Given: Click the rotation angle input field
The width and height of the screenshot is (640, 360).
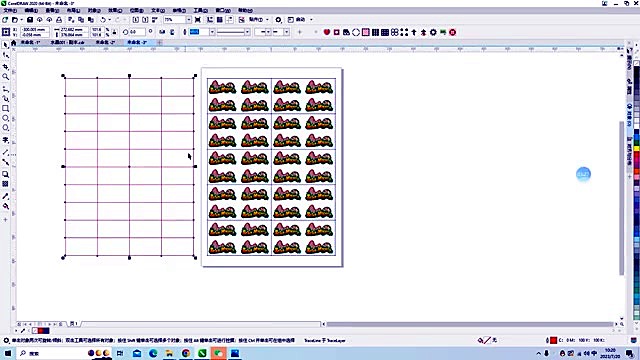Looking at the screenshot, I should [137, 32].
